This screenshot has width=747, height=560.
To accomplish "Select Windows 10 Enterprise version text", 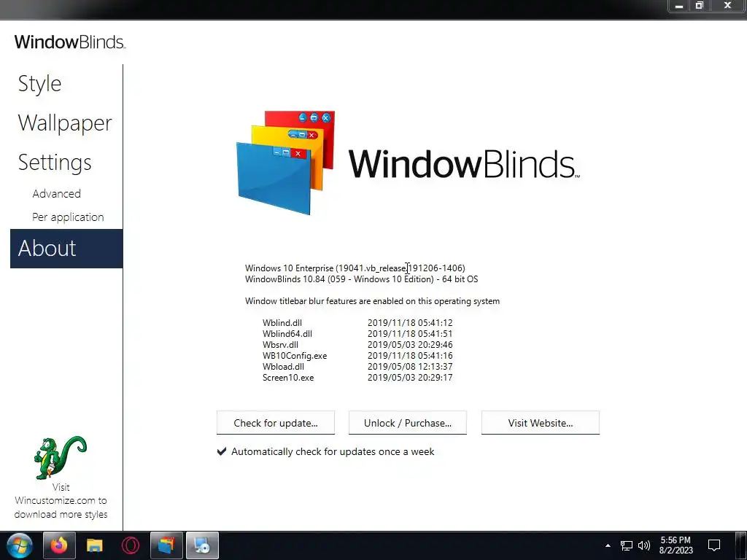I will pyautogui.click(x=355, y=268).
